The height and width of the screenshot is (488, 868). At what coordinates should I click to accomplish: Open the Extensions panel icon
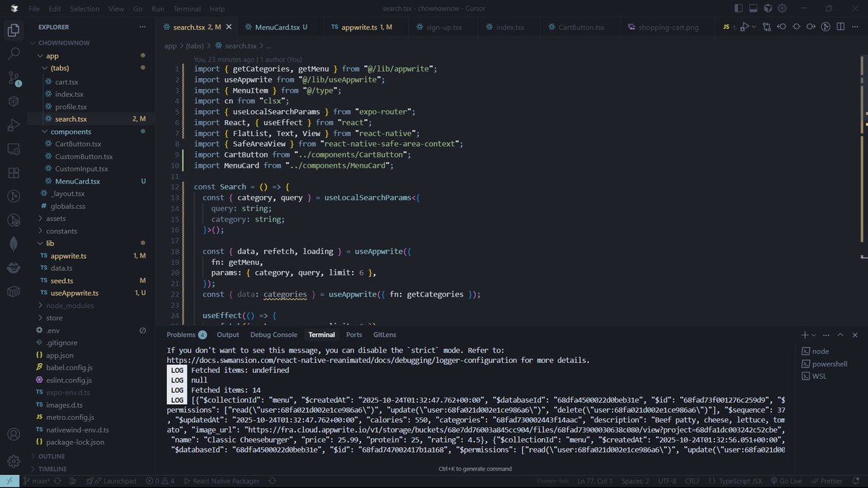coord(13,173)
